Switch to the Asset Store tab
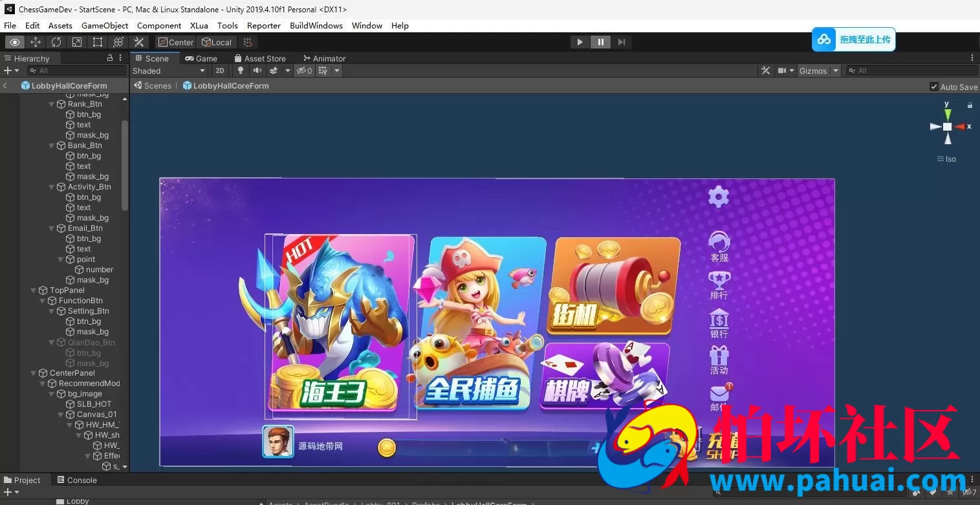Viewport: 980px width, 505px height. [259, 58]
